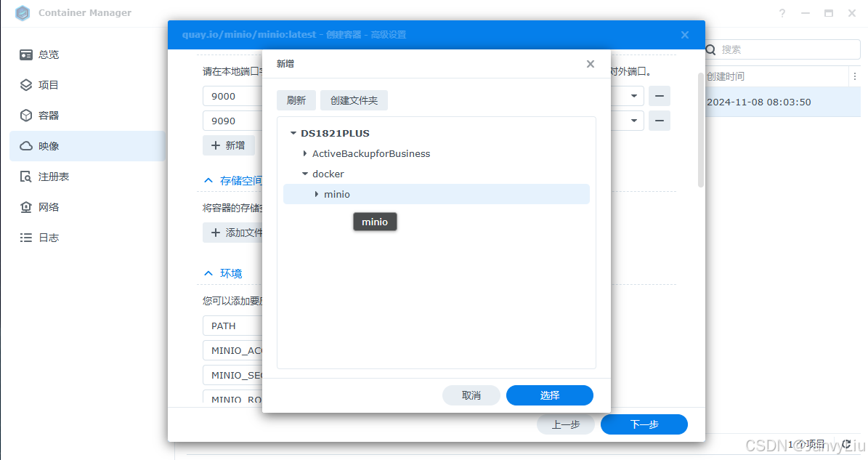Confirm with the 选择 button
Image resolution: width=868 pixels, height=460 pixels.
(549, 395)
